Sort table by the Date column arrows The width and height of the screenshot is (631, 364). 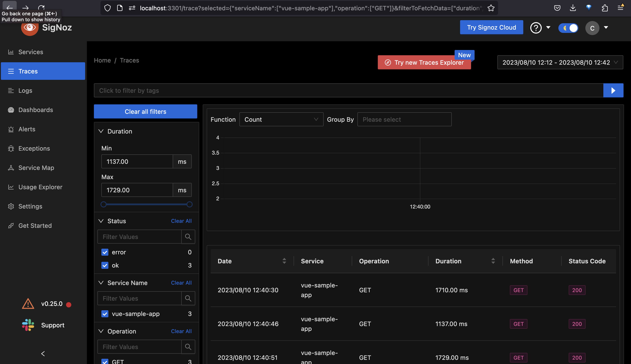(284, 261)
